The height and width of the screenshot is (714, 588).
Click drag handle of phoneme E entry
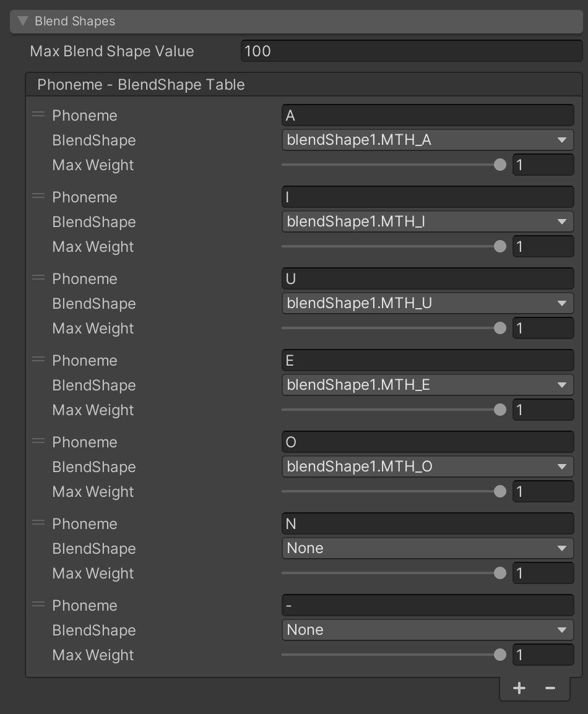[x=38, y=360]
